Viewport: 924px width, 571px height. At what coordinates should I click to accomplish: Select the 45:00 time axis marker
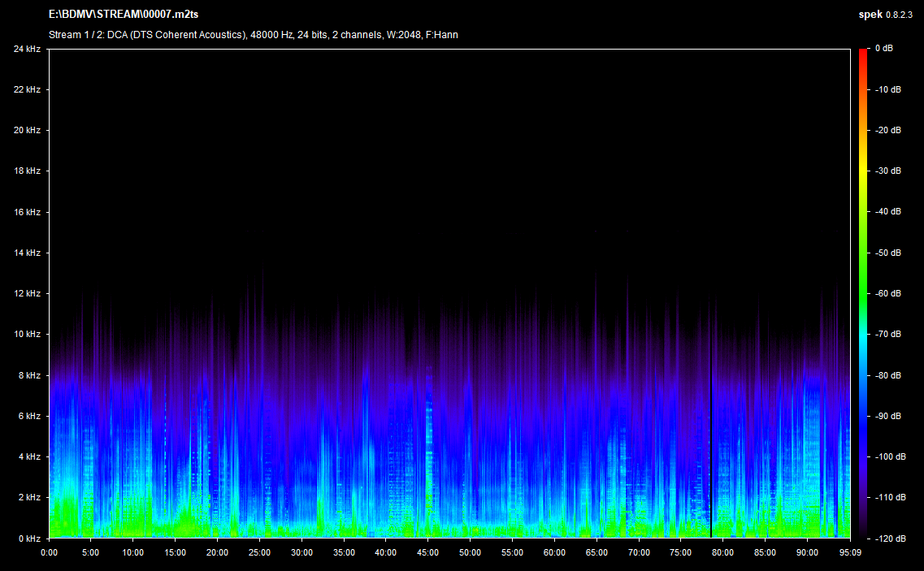click(x=427, y=552)
